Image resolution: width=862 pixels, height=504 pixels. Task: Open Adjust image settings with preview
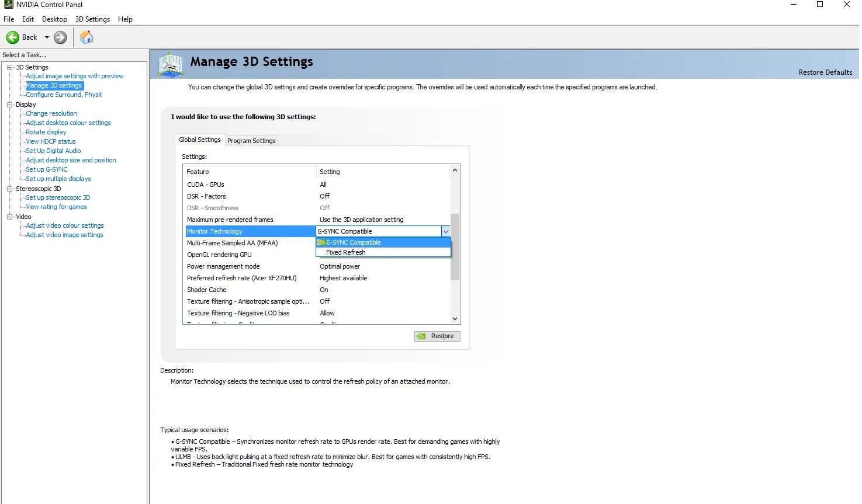(x=75, y=76)
